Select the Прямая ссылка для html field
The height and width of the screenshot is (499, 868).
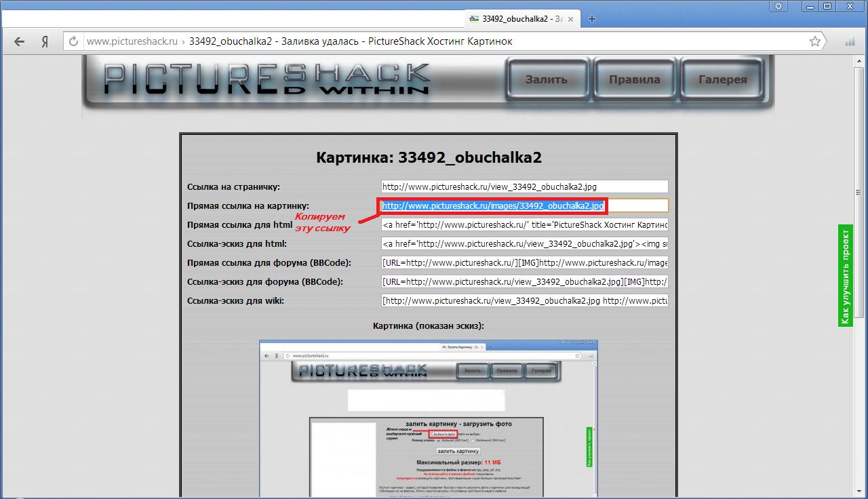(524, 224)
